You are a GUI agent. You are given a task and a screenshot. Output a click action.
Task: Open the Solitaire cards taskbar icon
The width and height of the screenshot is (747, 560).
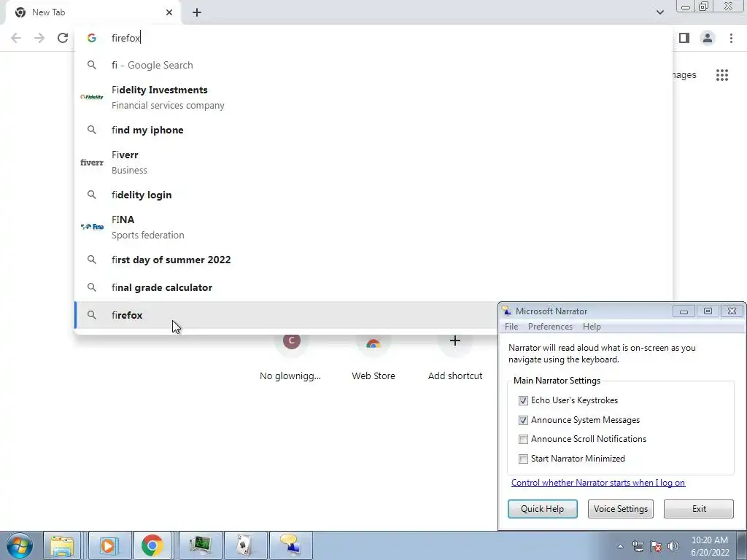(245, 545)
